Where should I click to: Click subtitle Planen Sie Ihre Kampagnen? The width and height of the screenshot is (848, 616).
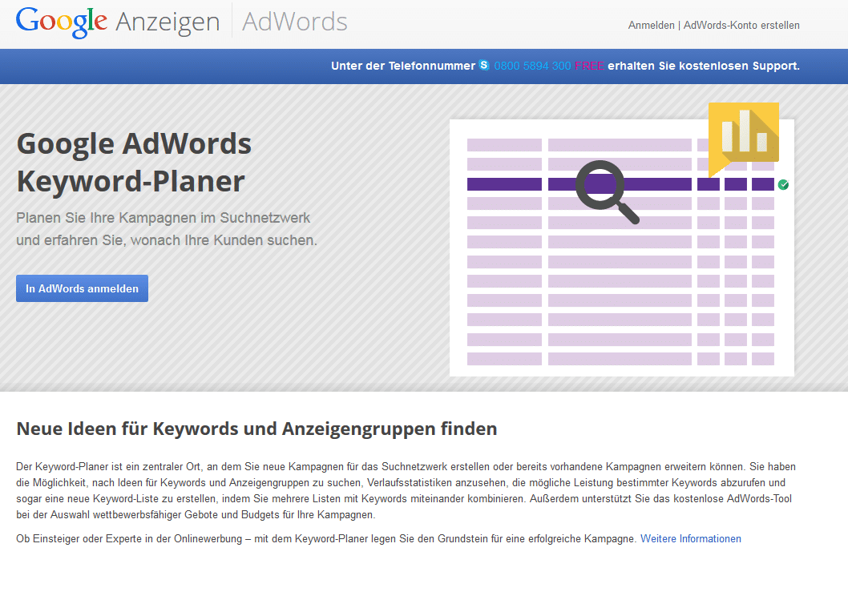point(167,229)
